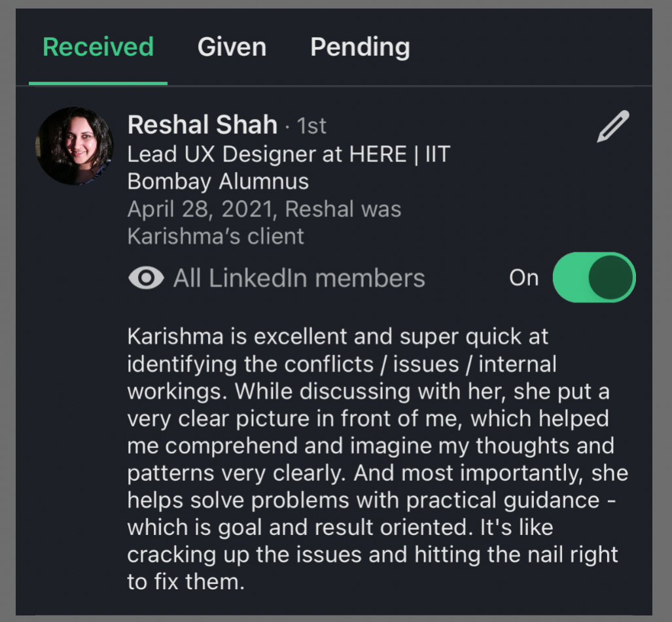672x622 pixels.
Task: Click the "to fix them." closing line
Action: click(186, 581)
